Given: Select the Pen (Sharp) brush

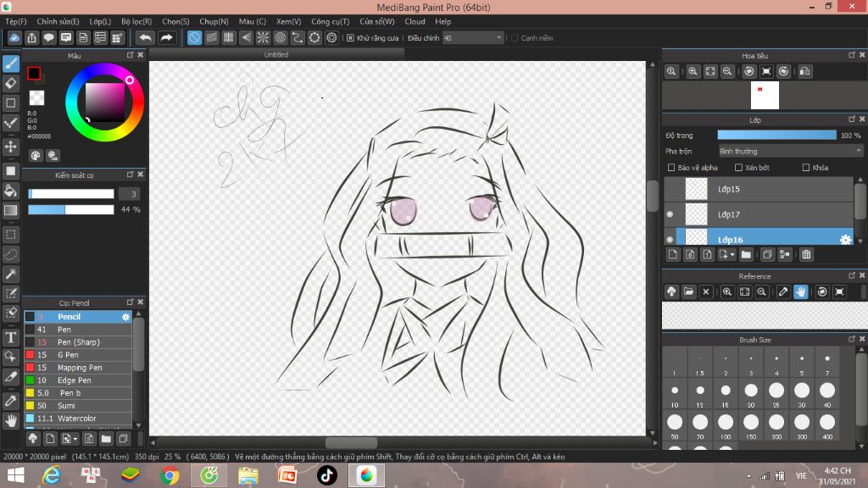Looking at the screenshot, I should coord(78,342).
